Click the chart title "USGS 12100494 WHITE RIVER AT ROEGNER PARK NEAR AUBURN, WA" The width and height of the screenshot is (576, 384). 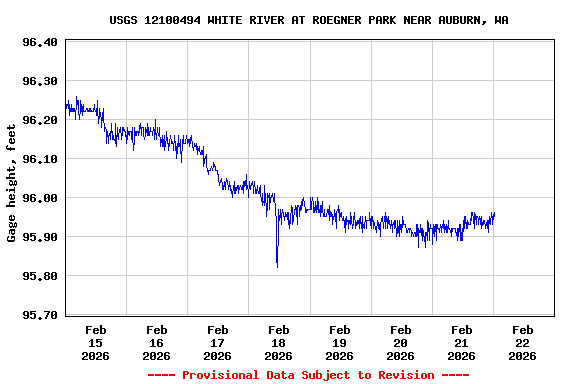point(309,20)
